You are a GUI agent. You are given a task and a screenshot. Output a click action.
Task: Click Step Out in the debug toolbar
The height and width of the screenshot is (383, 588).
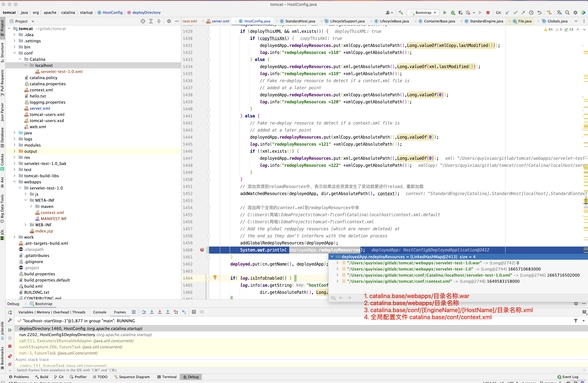pos(167,312)
